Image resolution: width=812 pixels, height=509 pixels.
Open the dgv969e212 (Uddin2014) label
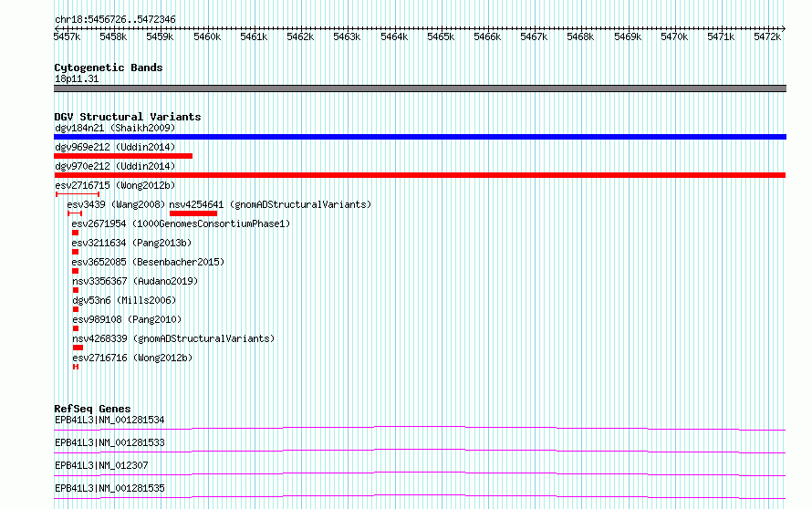click(x=115, y=147)
